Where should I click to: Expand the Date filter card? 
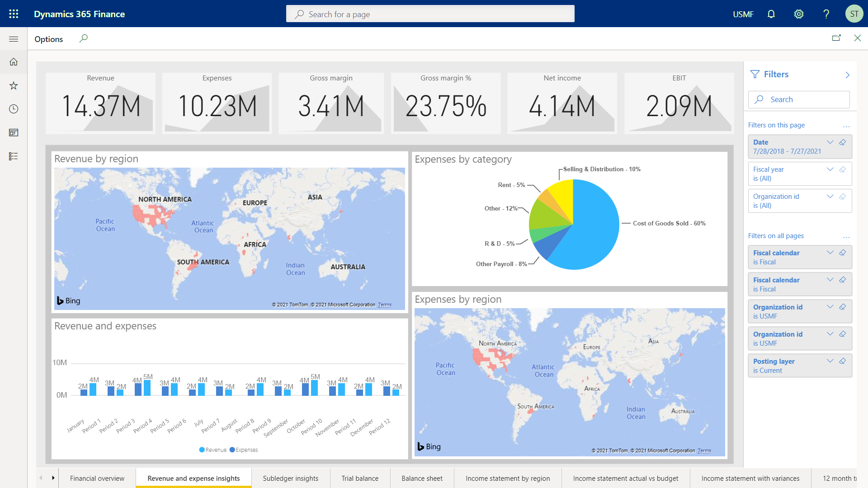tap(830, 142)
